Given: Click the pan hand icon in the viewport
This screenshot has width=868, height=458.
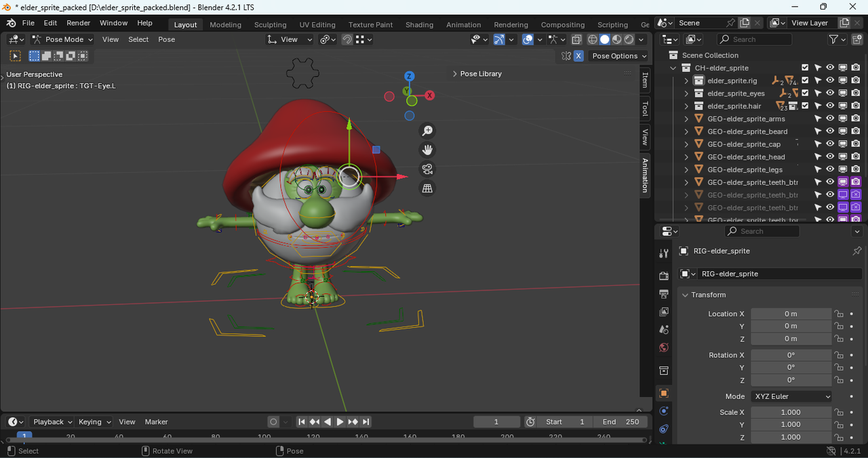Looking at the screenshot, I should 427,150.
